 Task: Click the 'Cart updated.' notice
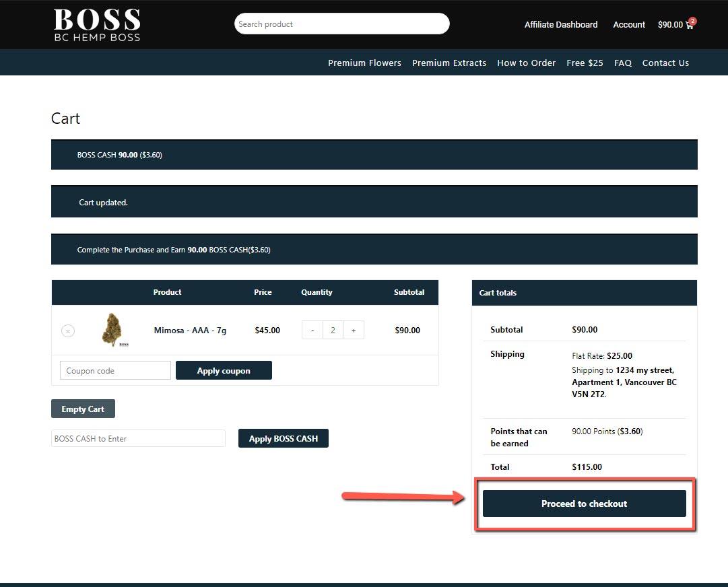tap(374, 201)
